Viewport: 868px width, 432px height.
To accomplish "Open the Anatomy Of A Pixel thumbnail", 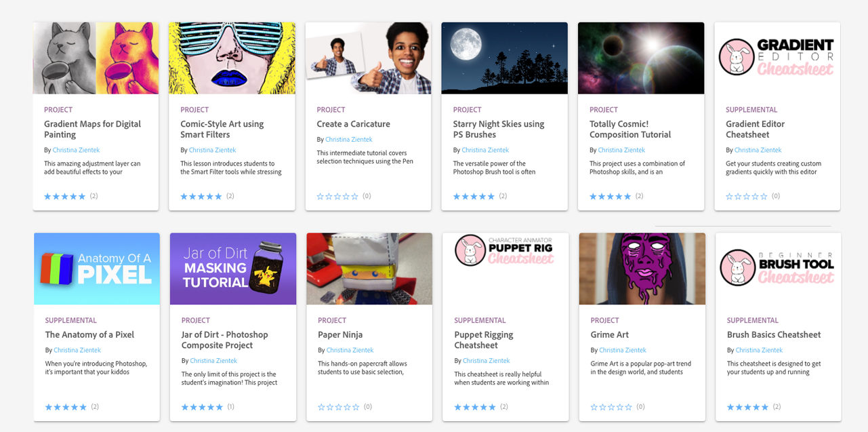I will click(x=97, y=269).
